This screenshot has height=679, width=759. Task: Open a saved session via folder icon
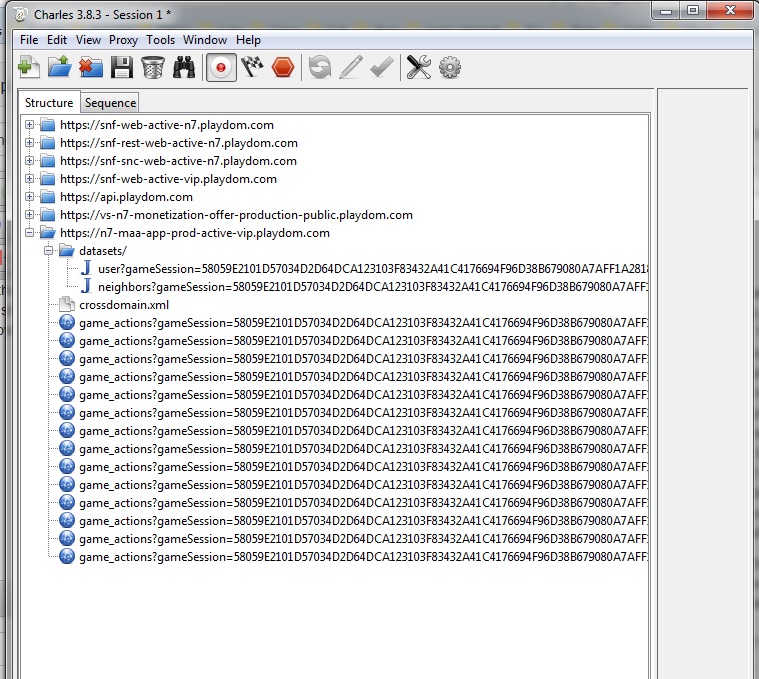[x=59, y=67]
